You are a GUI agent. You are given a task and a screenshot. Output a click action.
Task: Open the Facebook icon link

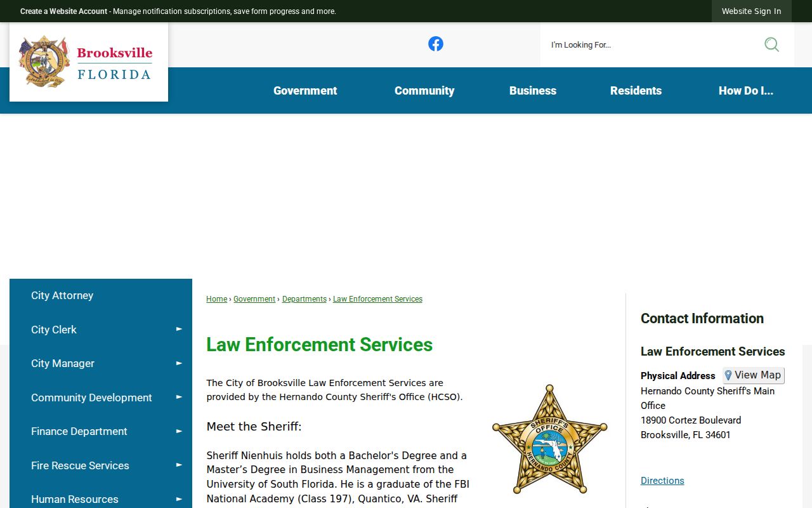pos(435,44)
